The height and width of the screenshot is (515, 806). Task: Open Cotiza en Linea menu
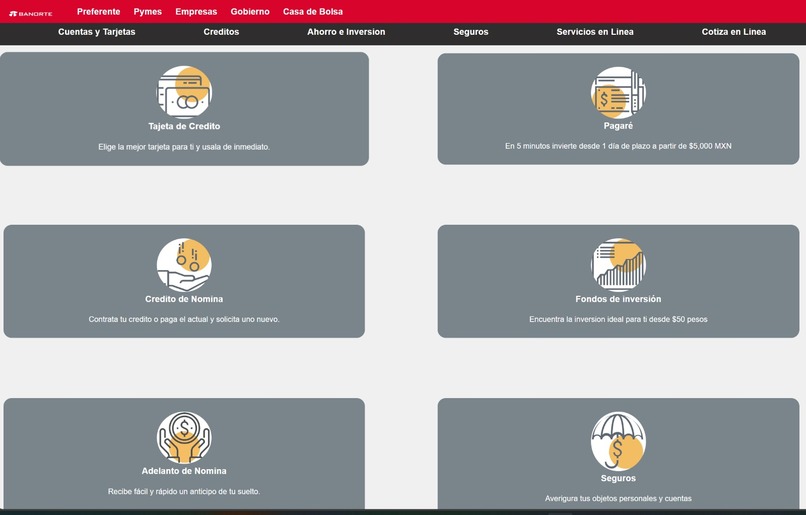[734, 32]
